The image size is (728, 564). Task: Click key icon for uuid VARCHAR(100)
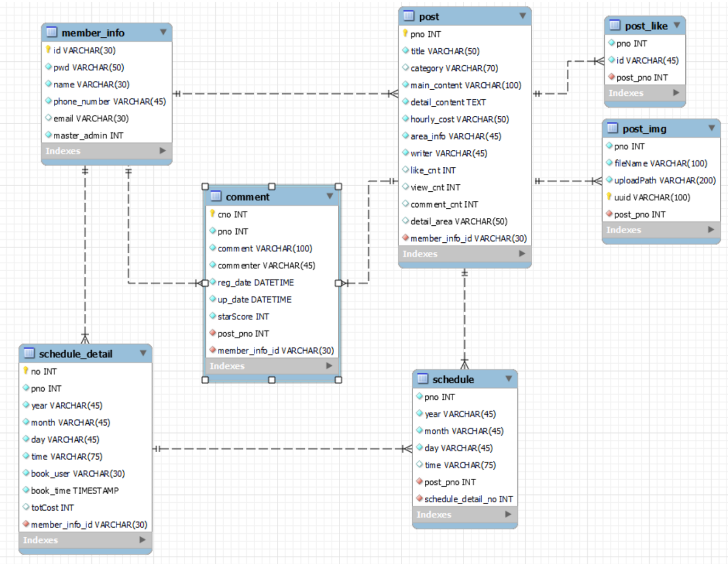tap(609, 197)
